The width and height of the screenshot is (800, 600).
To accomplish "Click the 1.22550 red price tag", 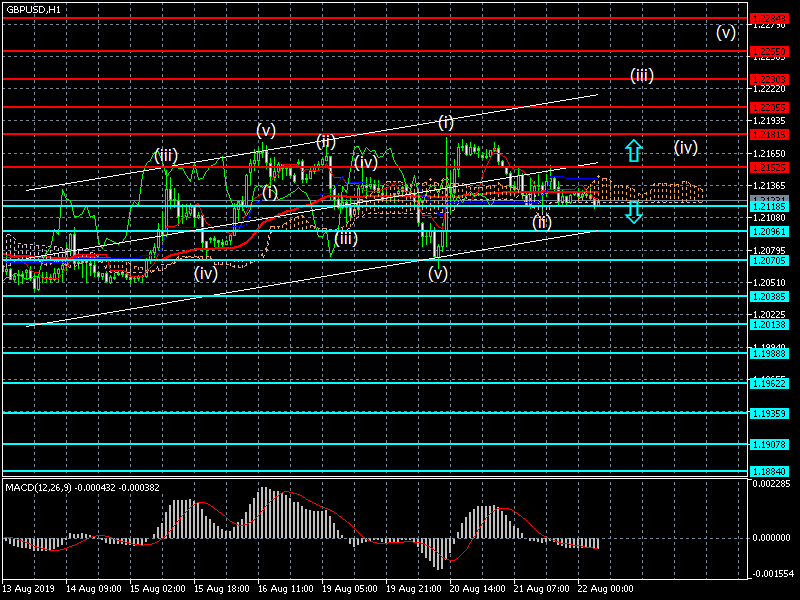I will coord(769,52).
